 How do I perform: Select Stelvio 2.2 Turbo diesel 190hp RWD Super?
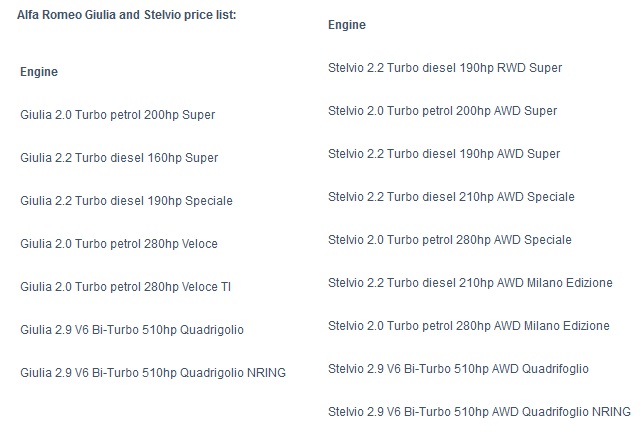(x=445, y=68)
